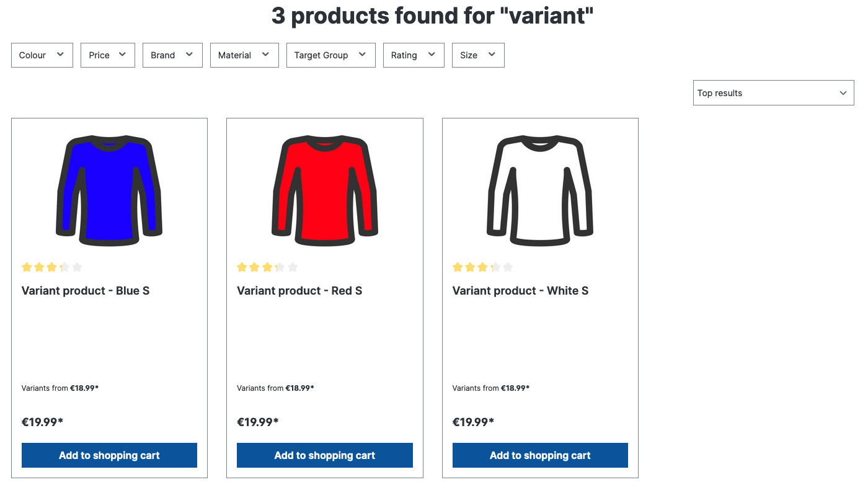Viewport: 868px width, 490px height.
Task: Open Variant product - Red S title link
Action: tap(299, 291)
